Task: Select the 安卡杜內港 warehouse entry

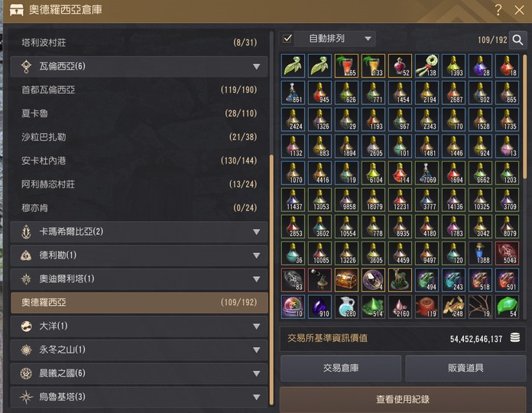Action: pyautogui.click(x=139, y=161)
